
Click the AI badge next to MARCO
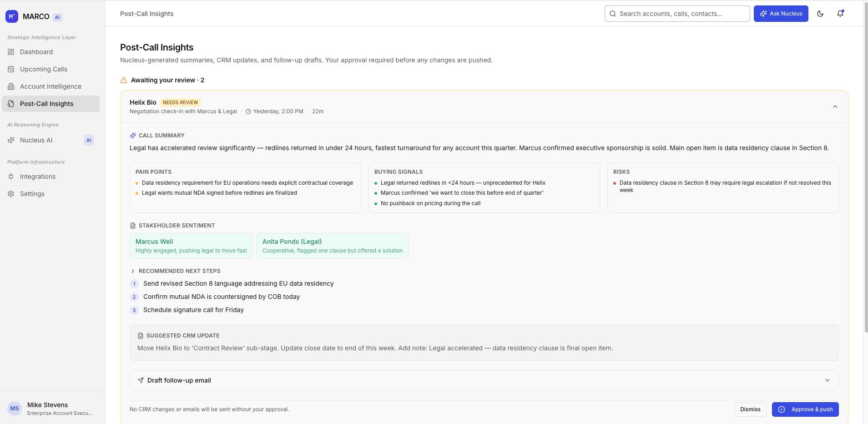point(57,17)
